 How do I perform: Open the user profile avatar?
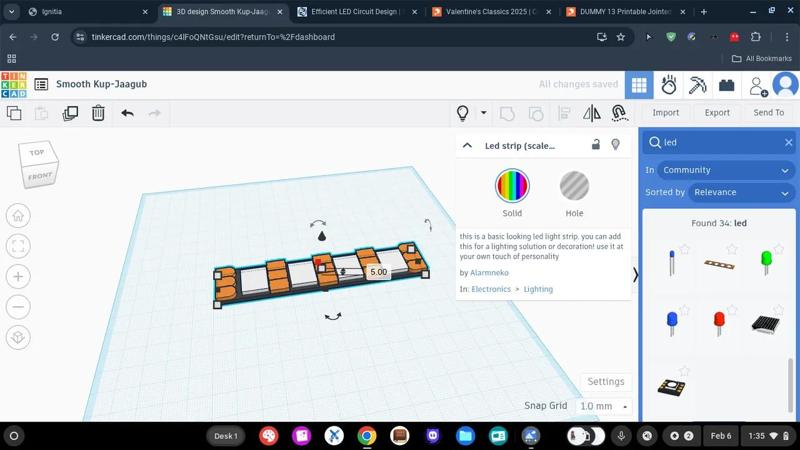click(785, 84)
